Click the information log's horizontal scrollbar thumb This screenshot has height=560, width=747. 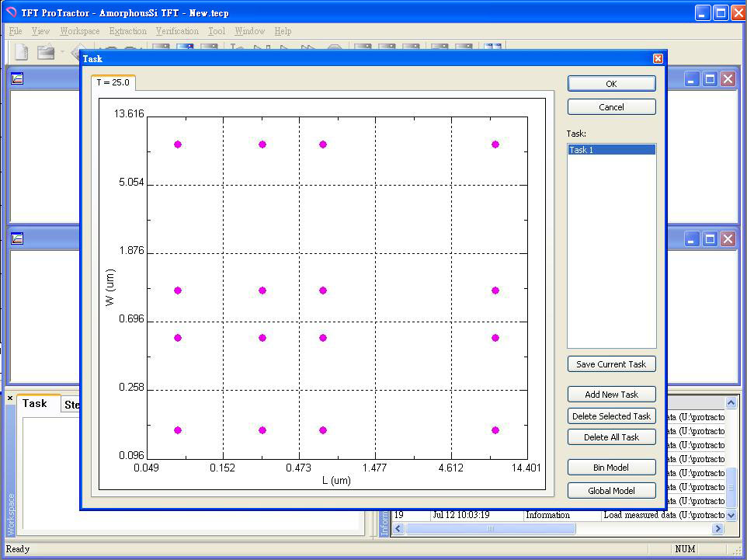click(x=490, y=528)
